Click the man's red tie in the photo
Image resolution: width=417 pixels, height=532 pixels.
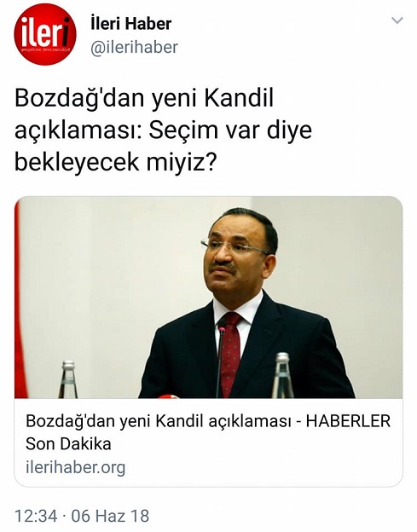231,354
